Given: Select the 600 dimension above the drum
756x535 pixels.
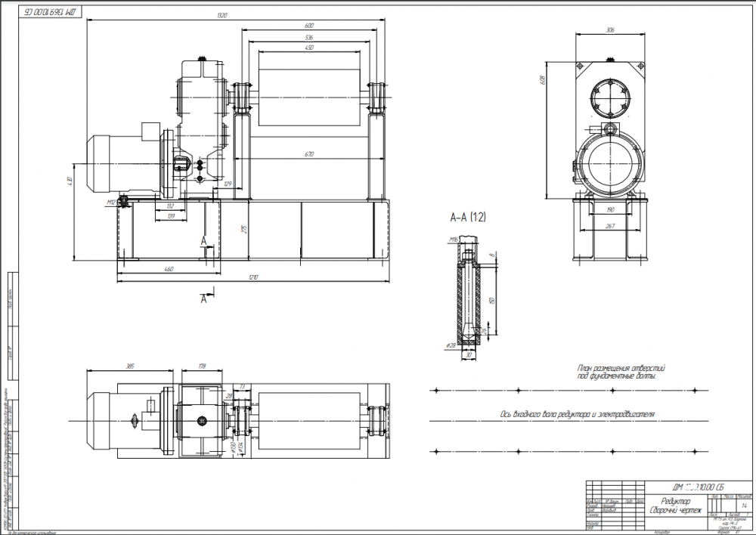Looking at the screenshot, I should click(308, 26).
